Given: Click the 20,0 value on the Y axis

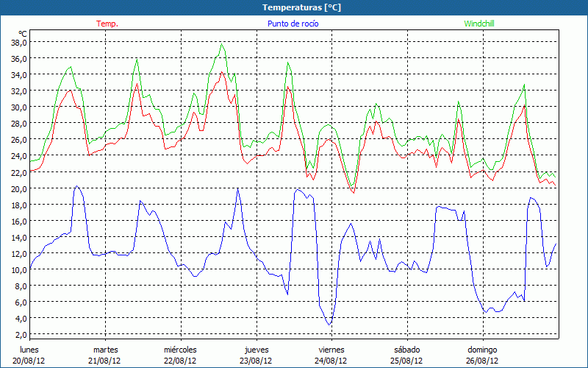Looking at the screenshot, I should tap(19, 188).
